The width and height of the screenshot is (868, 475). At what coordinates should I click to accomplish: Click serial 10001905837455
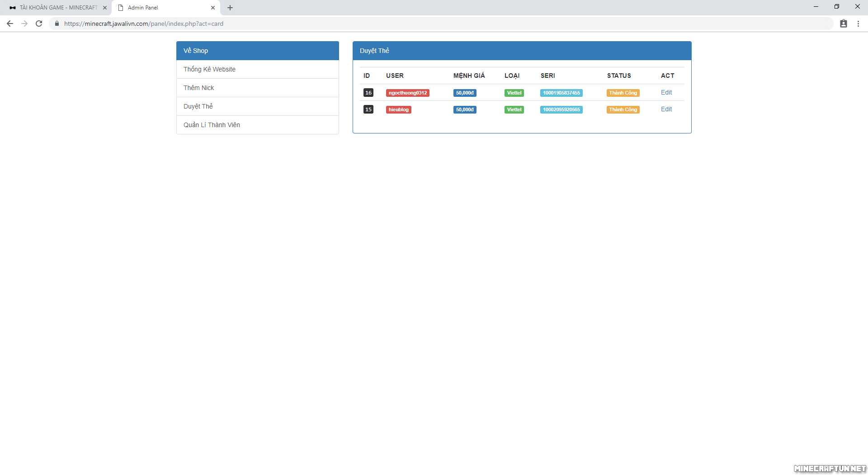(x=561, y=93)
